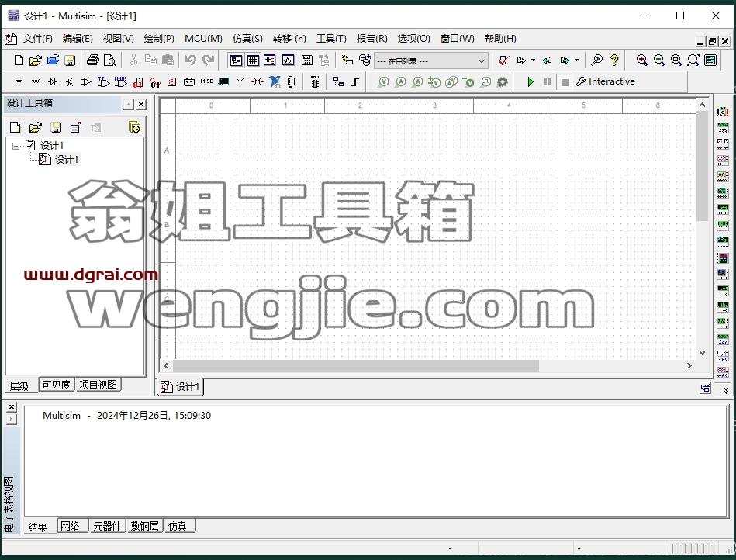Open the Help question mark
Viewport: 736px width, 560px height.
(614, 60)
